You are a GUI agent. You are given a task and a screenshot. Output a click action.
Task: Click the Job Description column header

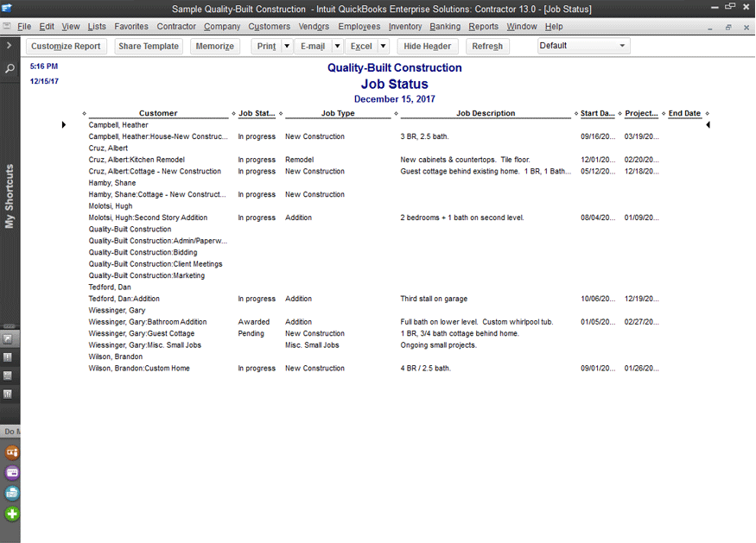pos(485,113)
